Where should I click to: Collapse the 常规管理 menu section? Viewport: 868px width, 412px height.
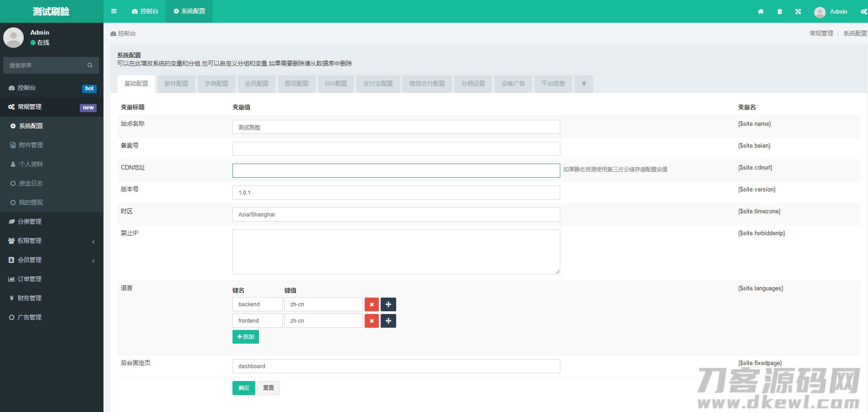[52, 107]
